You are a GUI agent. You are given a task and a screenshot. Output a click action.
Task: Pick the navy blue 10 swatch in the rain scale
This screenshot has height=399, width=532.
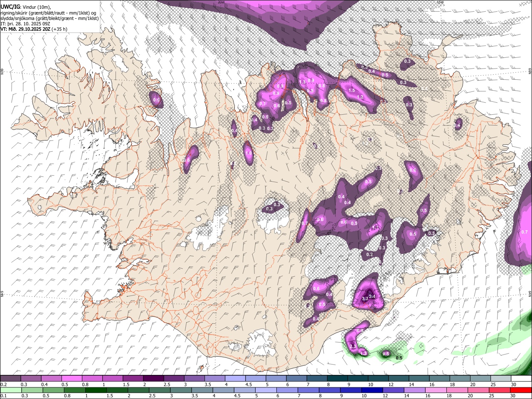click(x=372, y=390)
